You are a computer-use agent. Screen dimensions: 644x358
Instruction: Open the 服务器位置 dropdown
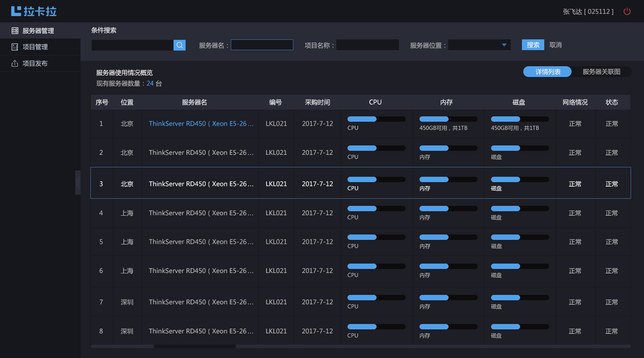(x=479, y=45)
